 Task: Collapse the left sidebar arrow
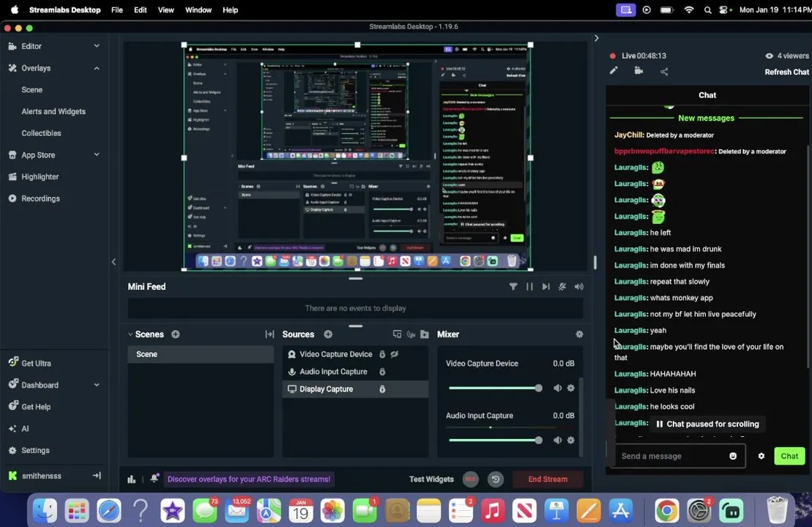click(x=113, y=261)
